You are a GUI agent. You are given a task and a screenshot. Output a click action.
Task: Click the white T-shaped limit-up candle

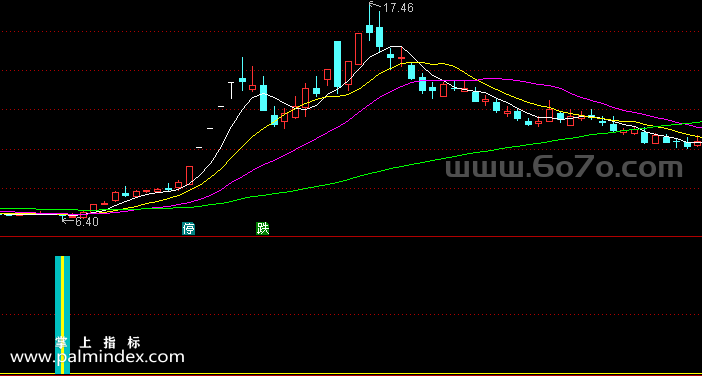(x=231, y=90)
